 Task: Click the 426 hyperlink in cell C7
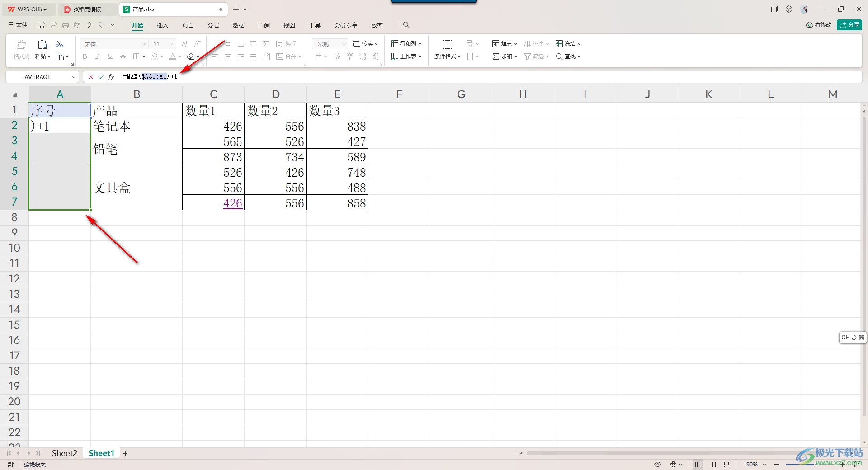coord(232,203)
